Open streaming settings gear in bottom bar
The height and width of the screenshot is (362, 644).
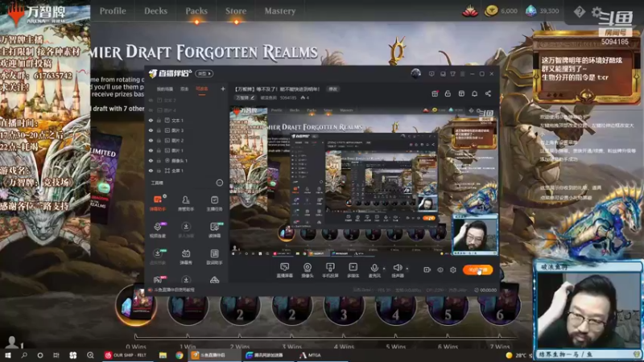click(453, 269)
